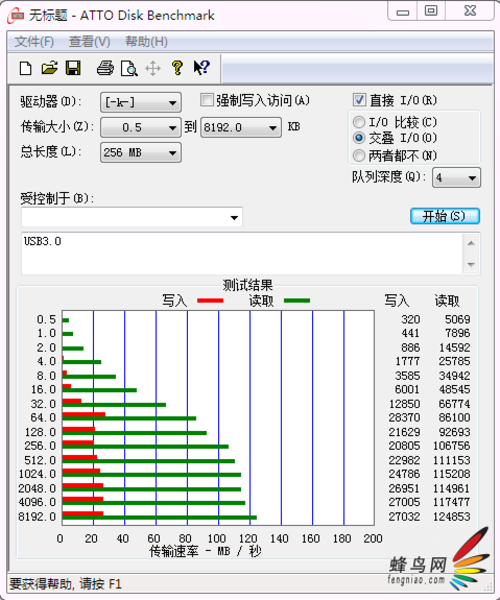Click the write value 27032
Image resolution: width=500 pixels, height=600 pixels.
404,517
